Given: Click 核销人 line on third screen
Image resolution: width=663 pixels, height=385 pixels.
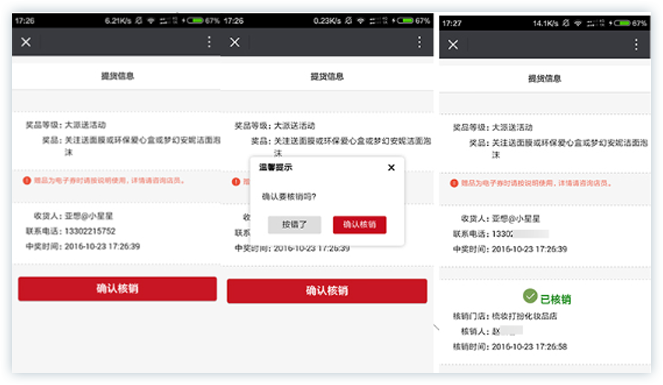Looking at the screenshot, I should 492,331.
